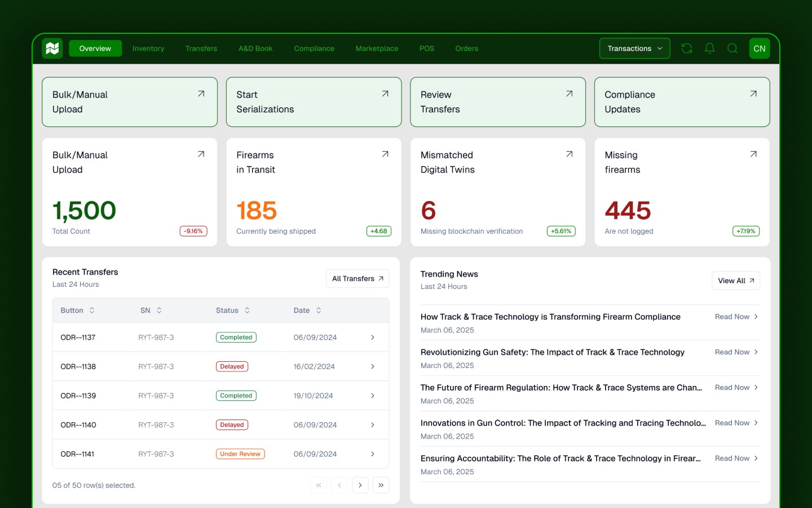Viewport: 812px width, 508px height.
Task: Click the +7.19% badge on Missing firearms
Action: [x=746, y=231]
